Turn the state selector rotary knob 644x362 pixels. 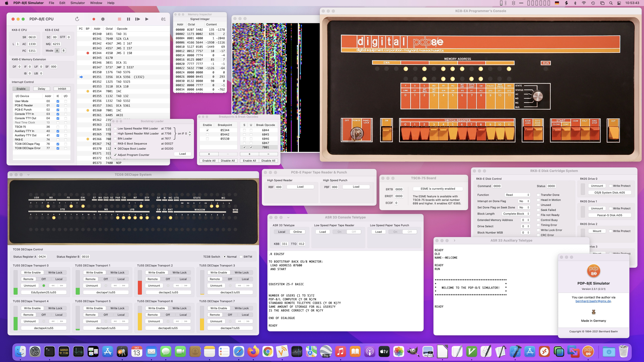[x=538, y=96]
